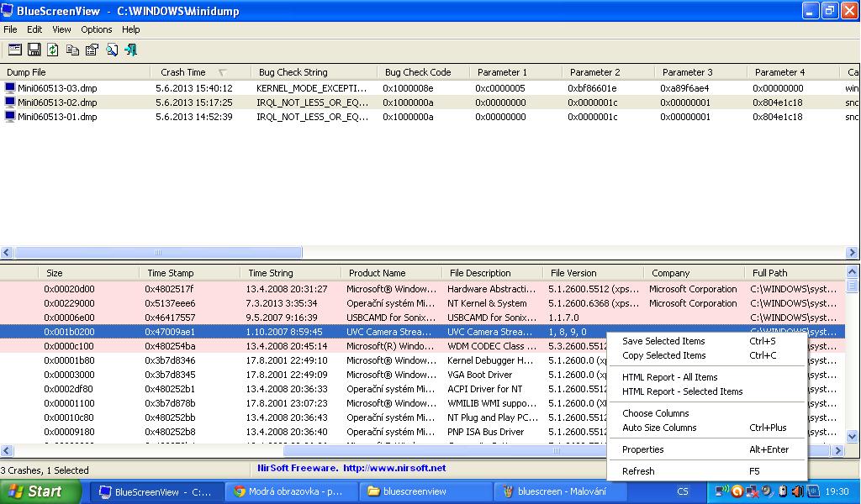Click the orange Avast tray icon
The height and width of the screenshot is (504, 861).
coord(737,491)
